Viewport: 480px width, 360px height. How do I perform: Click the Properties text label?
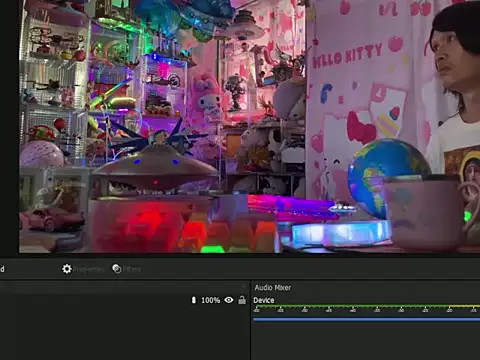coord(88,269)
